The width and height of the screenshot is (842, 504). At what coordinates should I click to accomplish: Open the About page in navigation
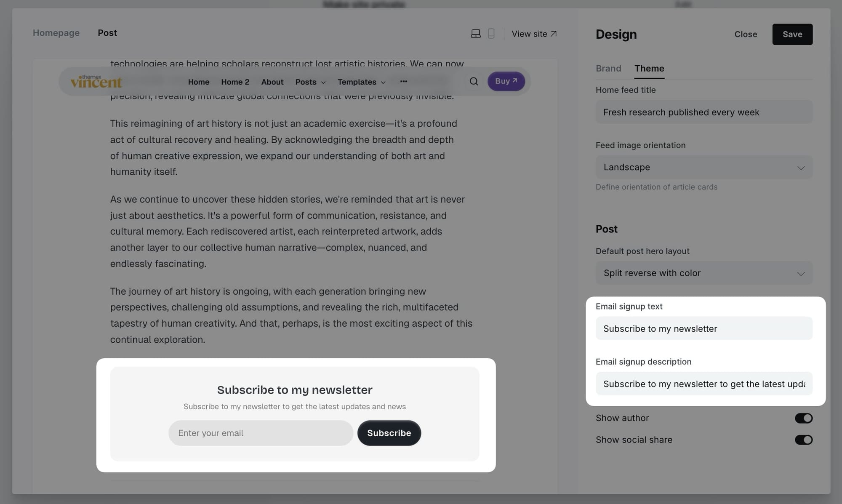272,82
